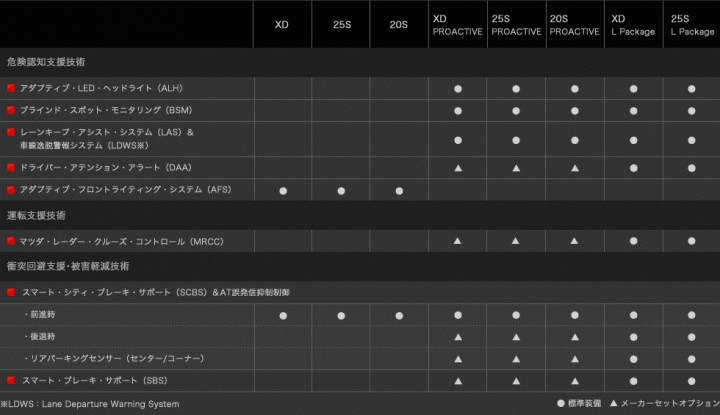The height and width of the screenshot is (415, 720).
Task: Click the red marker next to AFS row
Action: coord(11,190)
